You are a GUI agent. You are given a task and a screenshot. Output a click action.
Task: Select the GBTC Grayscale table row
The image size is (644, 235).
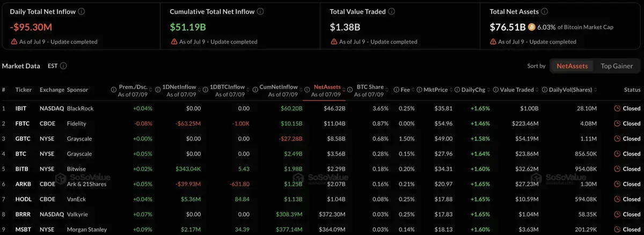click(322, 138)
